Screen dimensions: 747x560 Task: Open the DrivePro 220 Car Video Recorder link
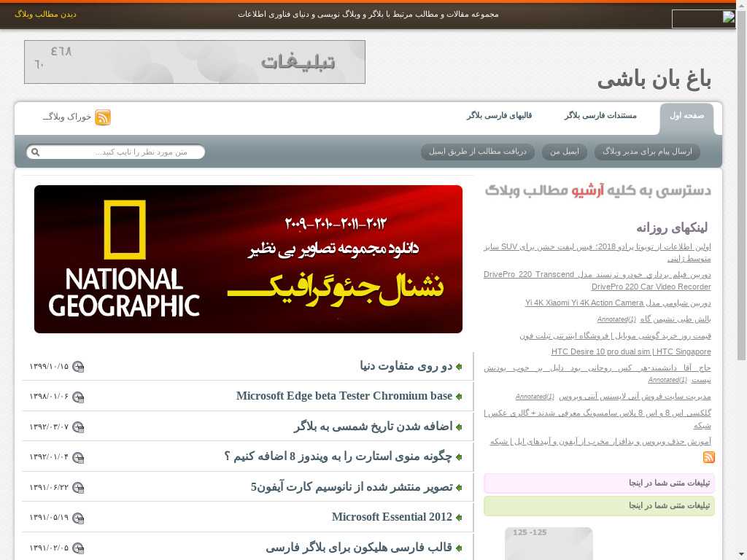pos(597,281)
